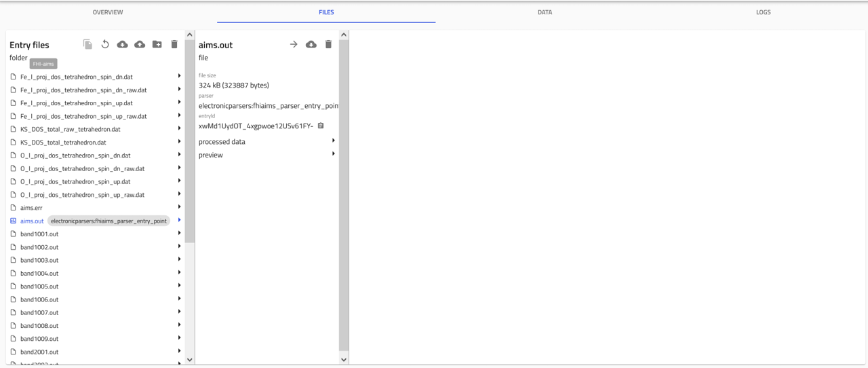Go to the LOGS tab
The image size is (868, 368).
[763, 12]
